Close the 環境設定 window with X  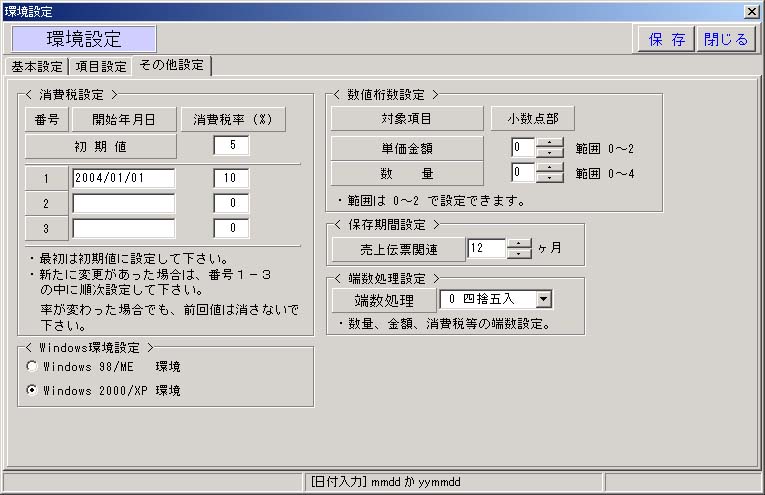[x=752, y=12]
